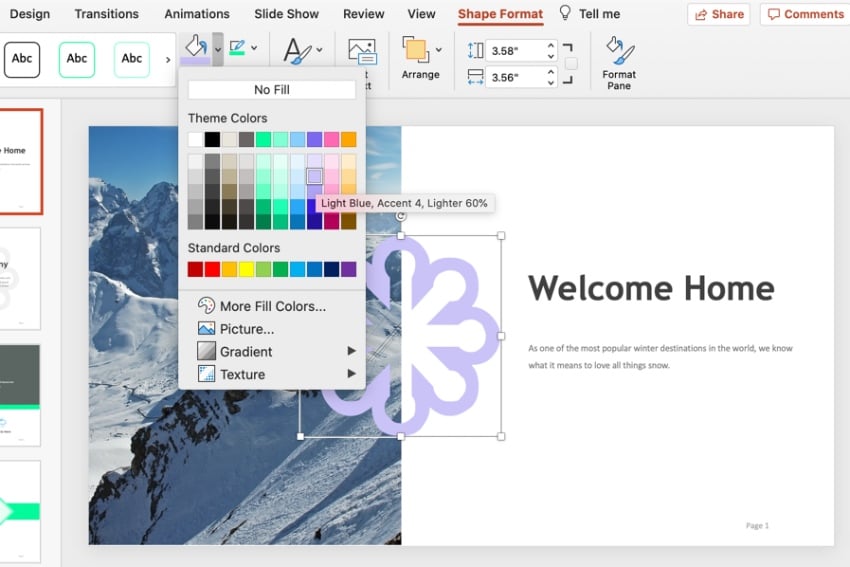The height and width of the screenshot is (567, 850).
Task: Click the Text Fill letter A icon
Action: click(x=296, y=51)
